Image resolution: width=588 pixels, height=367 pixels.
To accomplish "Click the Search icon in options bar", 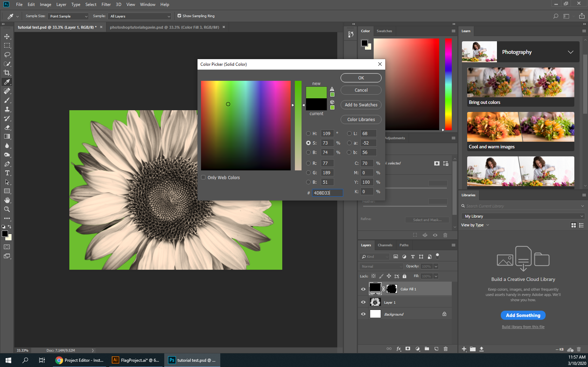I will click(555, 16).
